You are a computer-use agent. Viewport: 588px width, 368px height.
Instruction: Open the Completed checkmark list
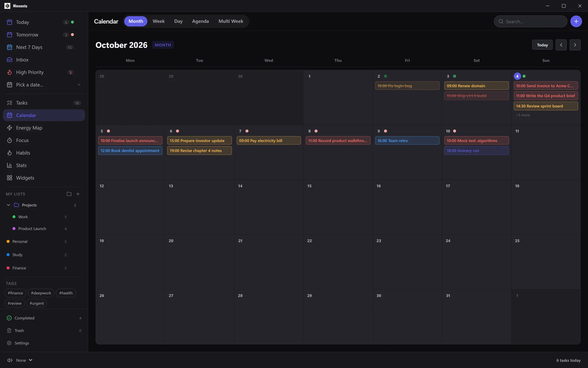tap(44, 318)
